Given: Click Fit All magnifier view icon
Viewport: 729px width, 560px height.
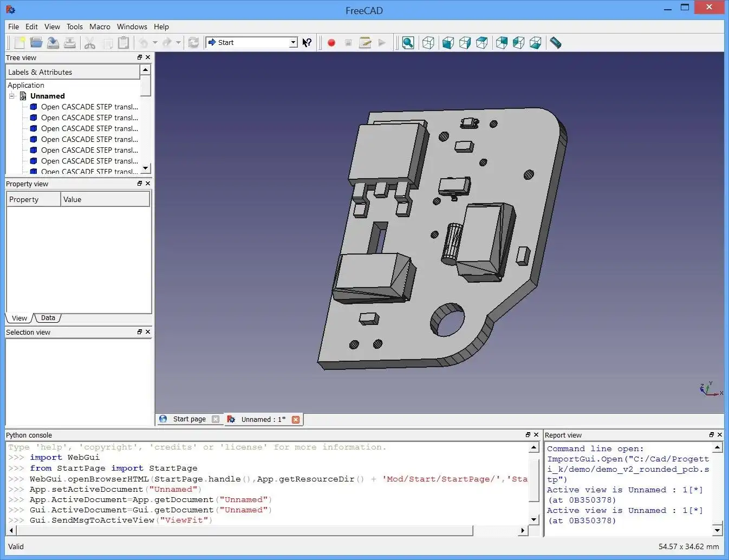Looking at the screenshot, I should click(x=408, y=43).
